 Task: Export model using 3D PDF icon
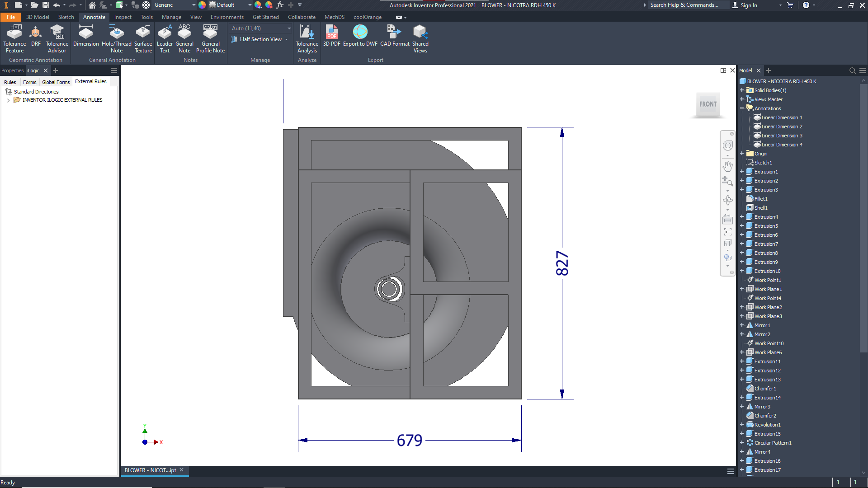pos(331,33)
